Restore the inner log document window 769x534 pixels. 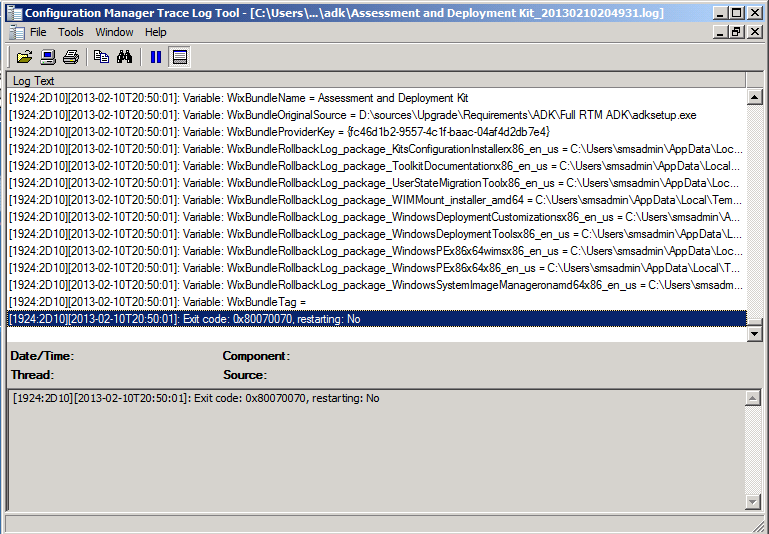[x=736, y=32]
